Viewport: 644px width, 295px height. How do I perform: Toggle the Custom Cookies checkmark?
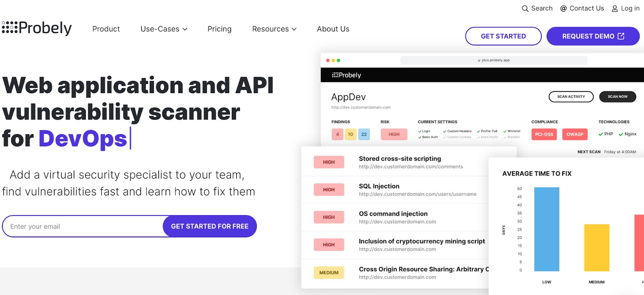point(445,137)
